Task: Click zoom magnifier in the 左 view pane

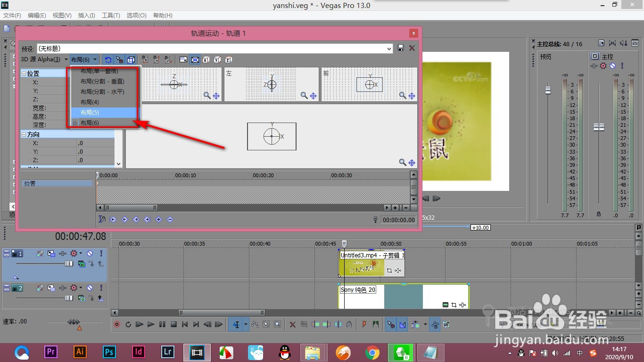Action: click(x=305, y=96)
